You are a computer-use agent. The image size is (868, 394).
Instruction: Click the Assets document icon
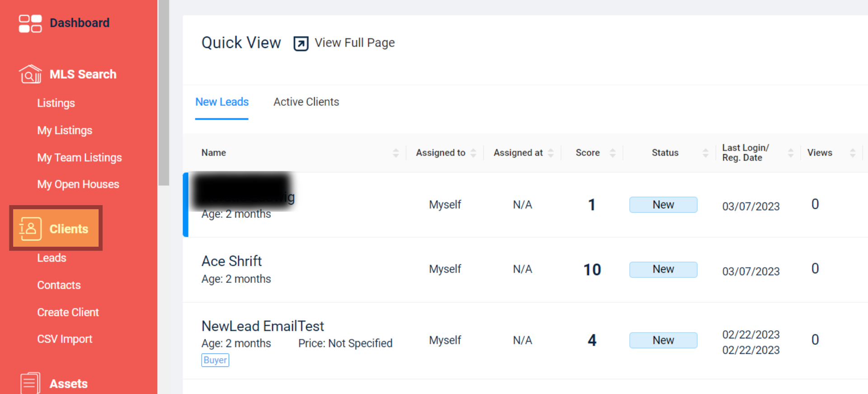pyautogui.click(x=30, y=384)
